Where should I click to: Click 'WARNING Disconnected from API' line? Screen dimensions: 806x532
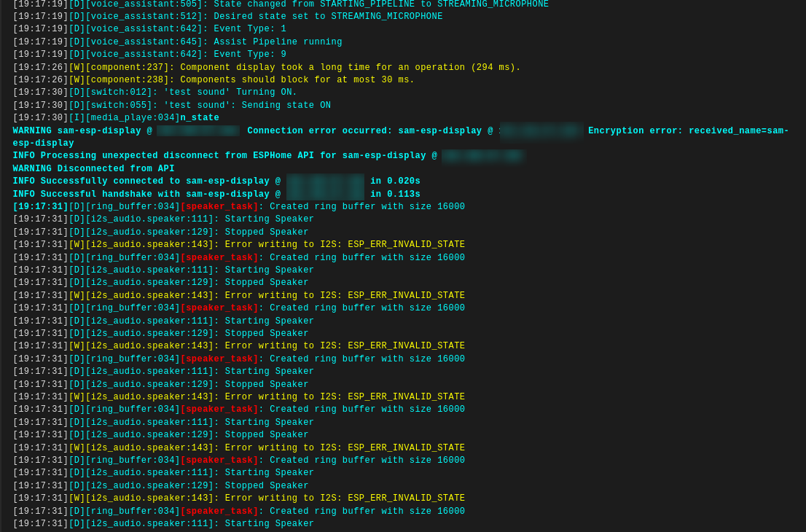click(93, 168)
